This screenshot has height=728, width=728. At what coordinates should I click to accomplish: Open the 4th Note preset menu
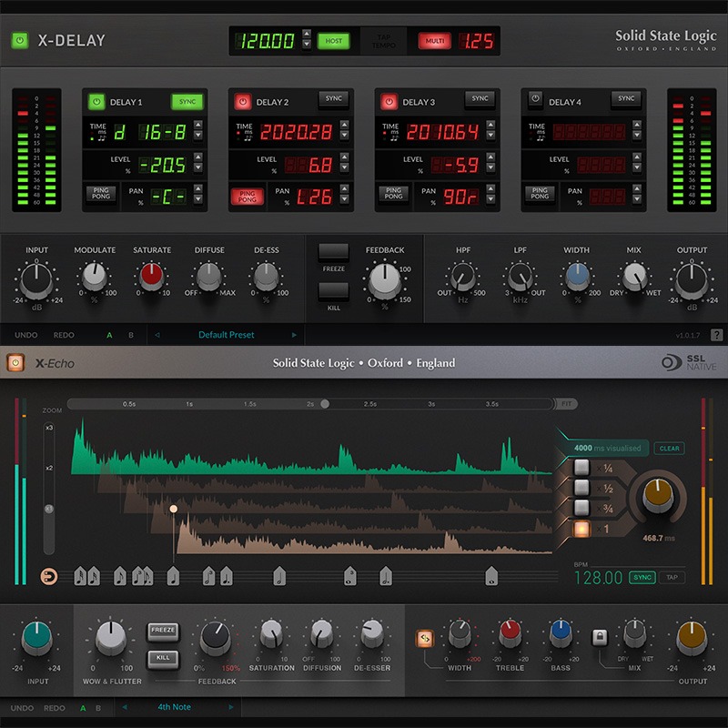click(174, 707)
